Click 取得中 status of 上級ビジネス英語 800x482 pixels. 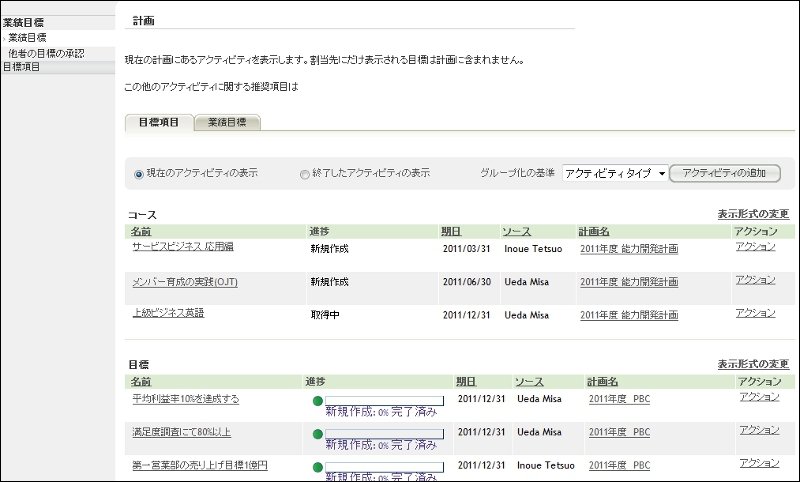[x=325, y=315]
